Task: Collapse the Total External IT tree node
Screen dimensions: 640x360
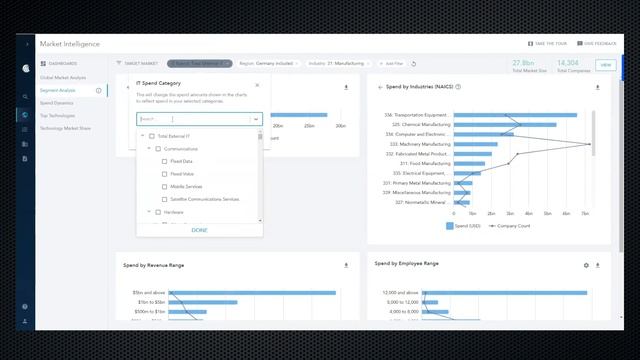Action: click(142, 136)
